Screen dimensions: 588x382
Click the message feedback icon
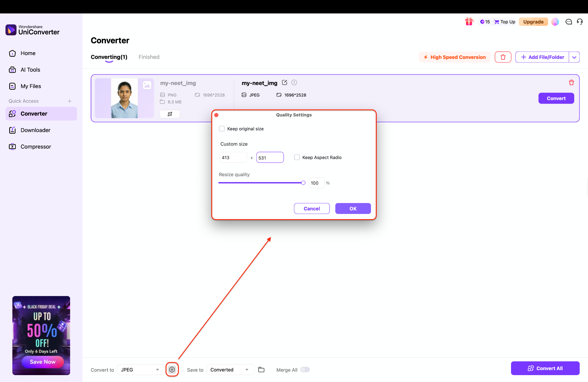[x=568, y=22]
